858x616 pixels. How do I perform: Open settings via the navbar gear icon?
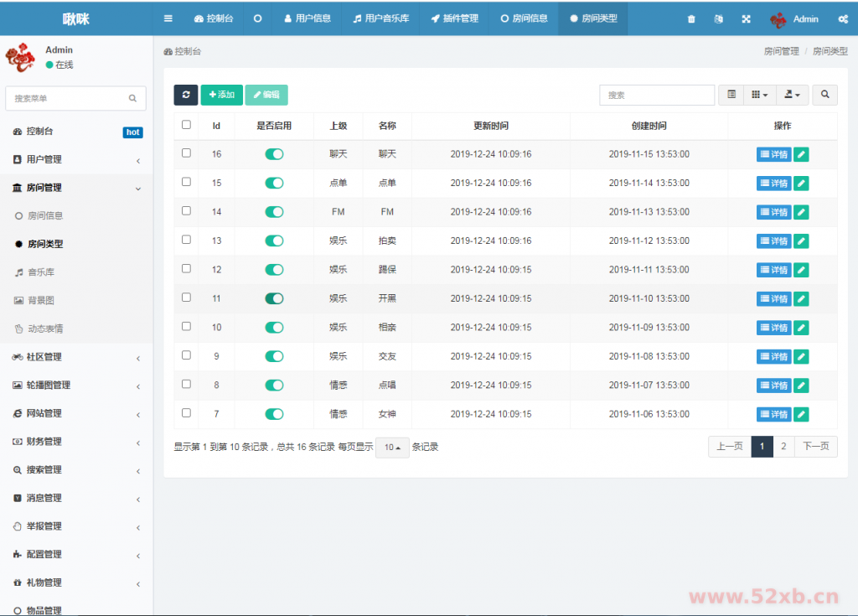point(843,18)
